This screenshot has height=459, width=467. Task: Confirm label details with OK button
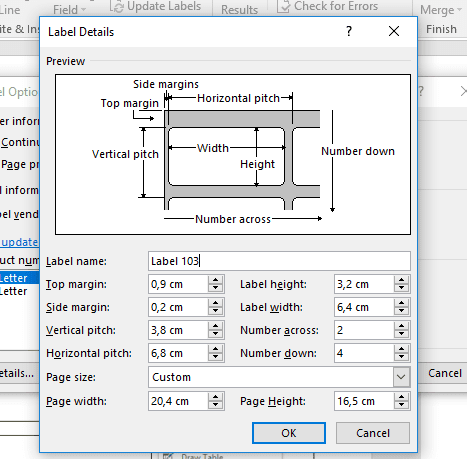pyautogui.click(x=289, y=433)
